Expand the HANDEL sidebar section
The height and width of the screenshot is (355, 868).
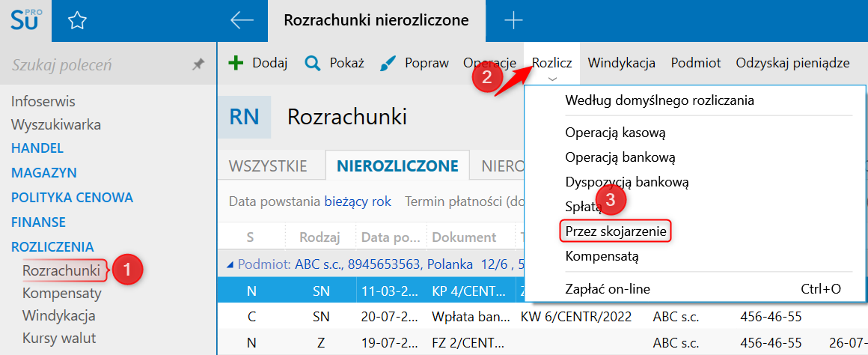(x=37, y=148)
